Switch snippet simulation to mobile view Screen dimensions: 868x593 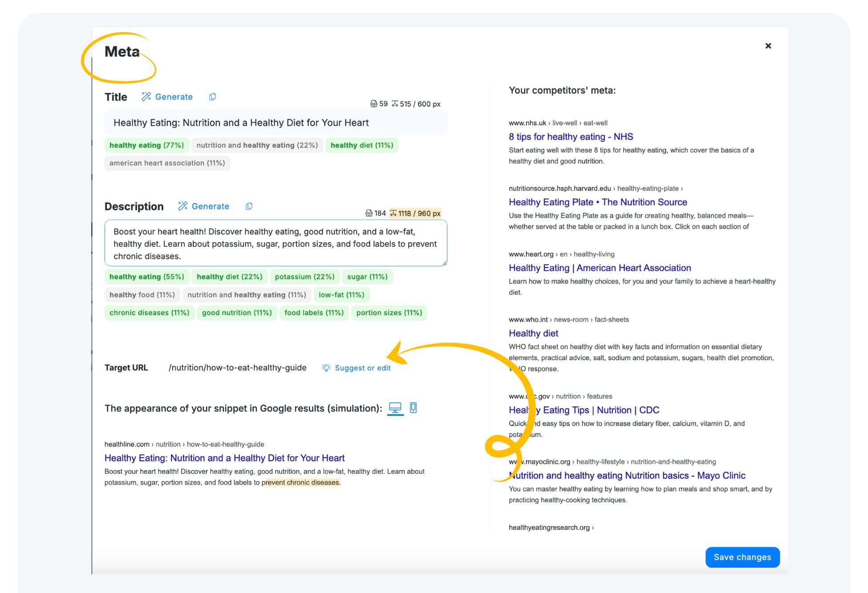(x=414, y=408)
